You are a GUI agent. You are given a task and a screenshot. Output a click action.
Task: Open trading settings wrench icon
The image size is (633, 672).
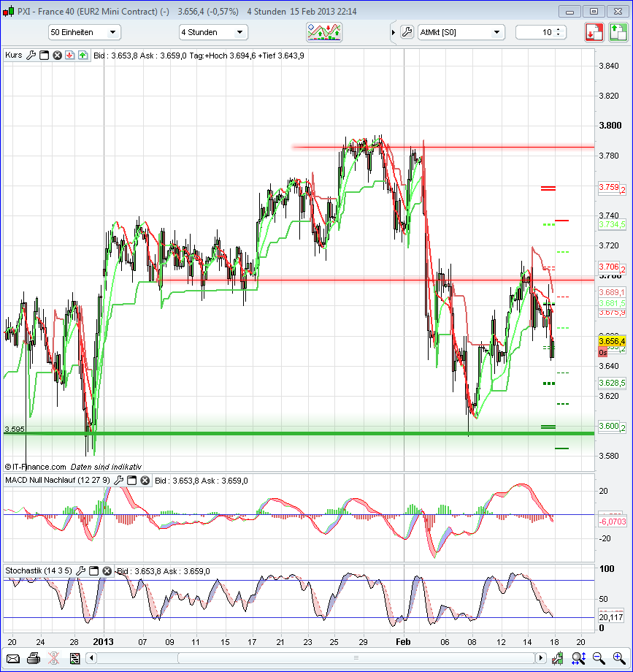407,32
